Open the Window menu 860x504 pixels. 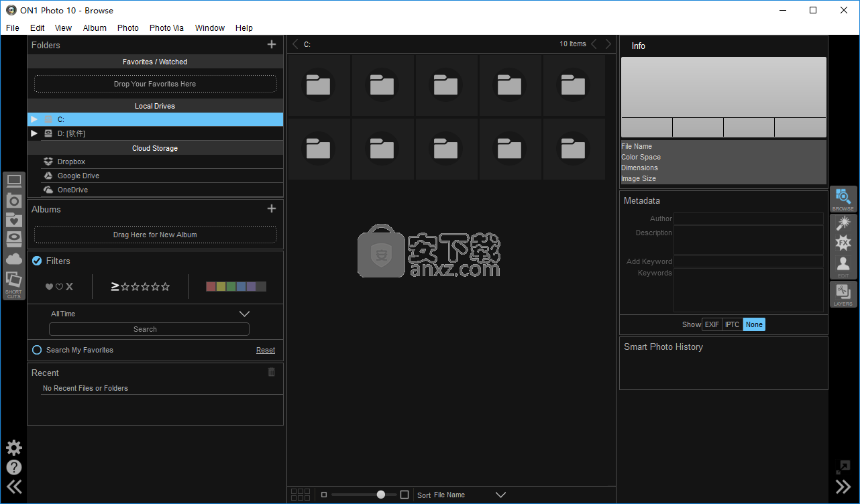(x=210, y=27)
